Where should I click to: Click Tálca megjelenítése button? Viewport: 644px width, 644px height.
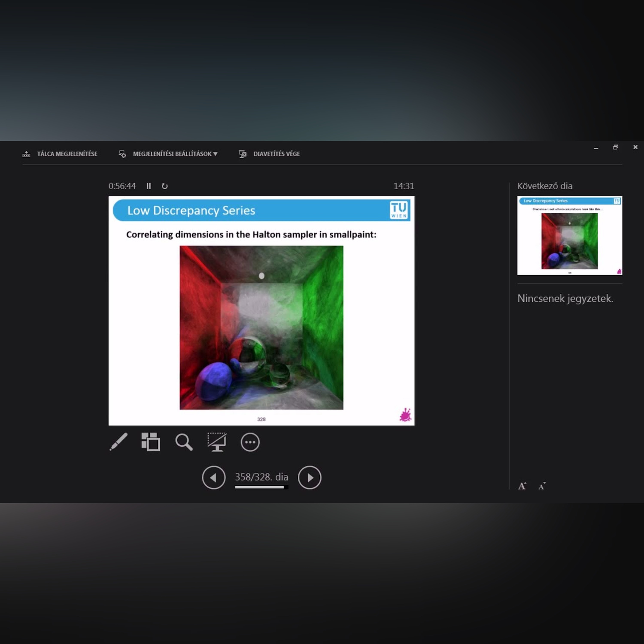click(60, 154)
